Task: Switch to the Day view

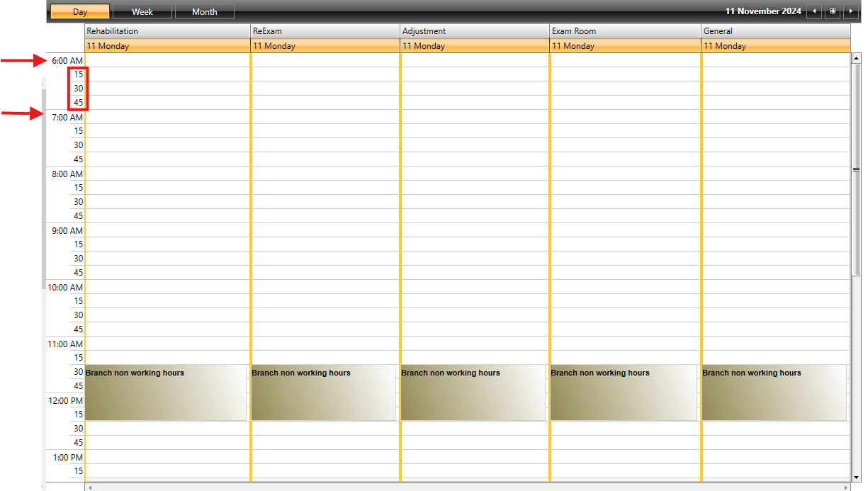Action: click(80, 12)
